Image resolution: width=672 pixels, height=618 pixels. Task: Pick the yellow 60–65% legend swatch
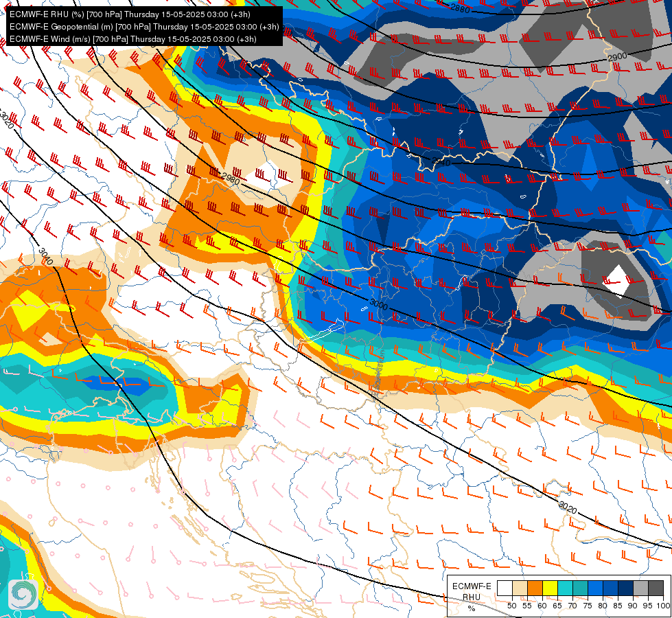tap(550, 588)
